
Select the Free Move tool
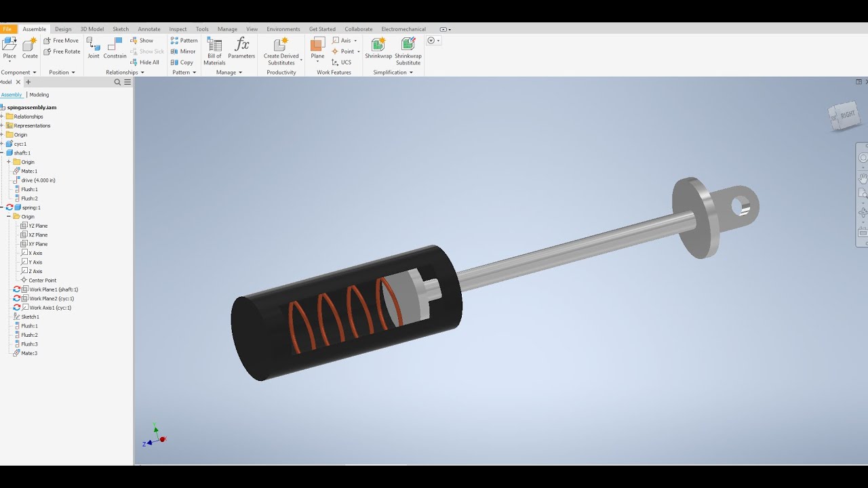(61, 41)
